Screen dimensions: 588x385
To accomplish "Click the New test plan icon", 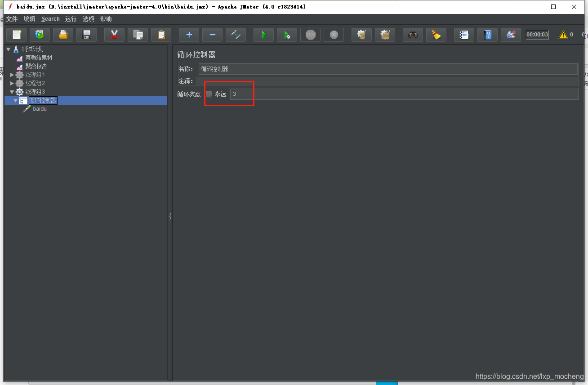I will [17, 35].
